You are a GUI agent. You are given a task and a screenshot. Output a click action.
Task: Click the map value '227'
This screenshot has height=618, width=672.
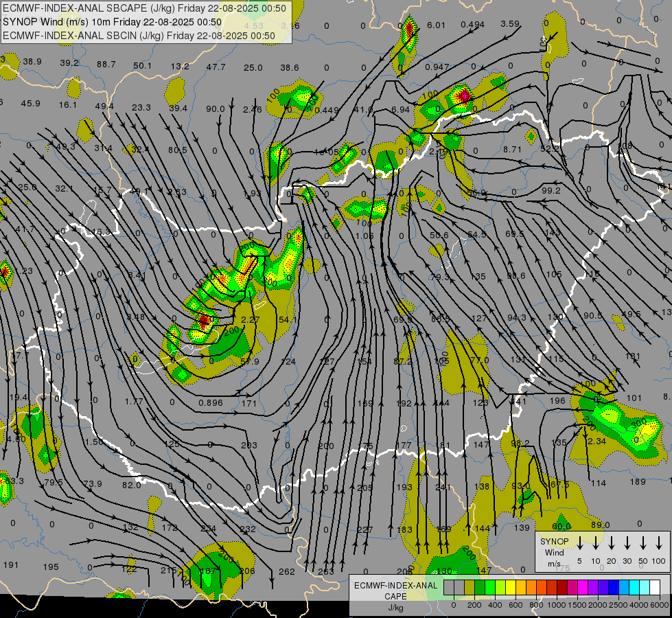364,529
